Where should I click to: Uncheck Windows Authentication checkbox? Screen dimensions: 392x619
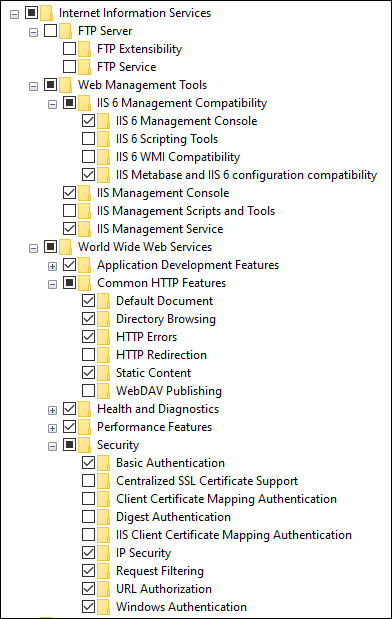click(88, 606)
